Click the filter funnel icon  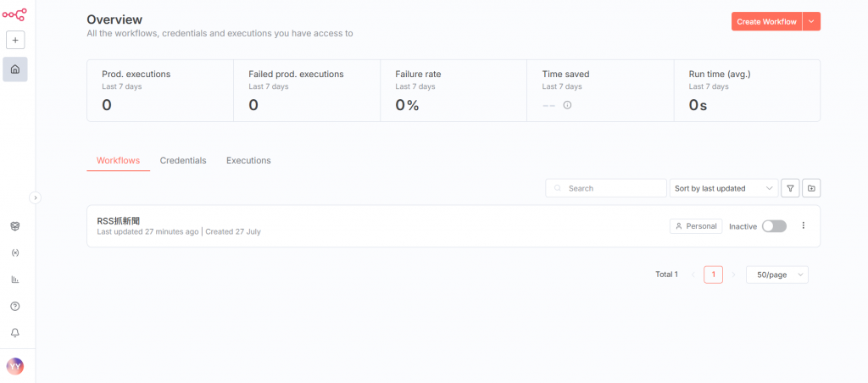click(x=790, y=188)
